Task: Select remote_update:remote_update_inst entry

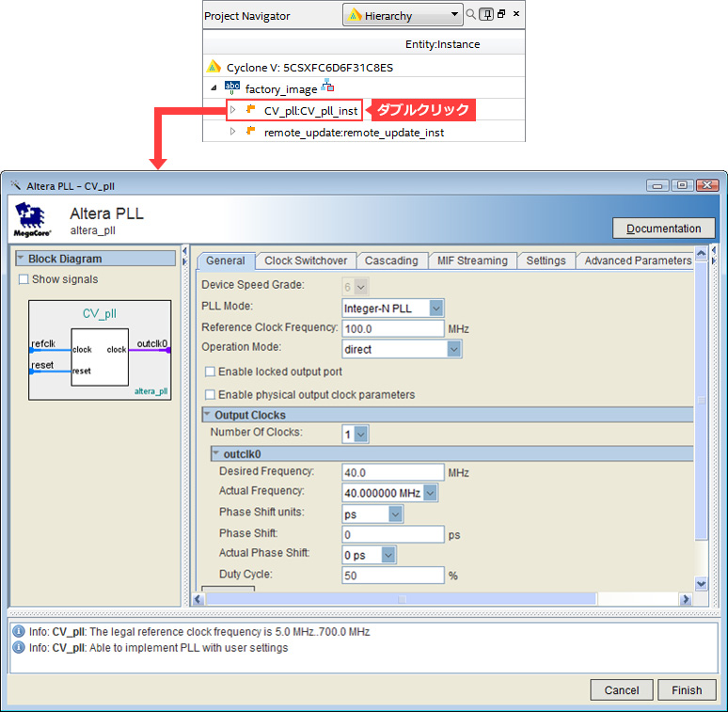Action: (354, 133)
